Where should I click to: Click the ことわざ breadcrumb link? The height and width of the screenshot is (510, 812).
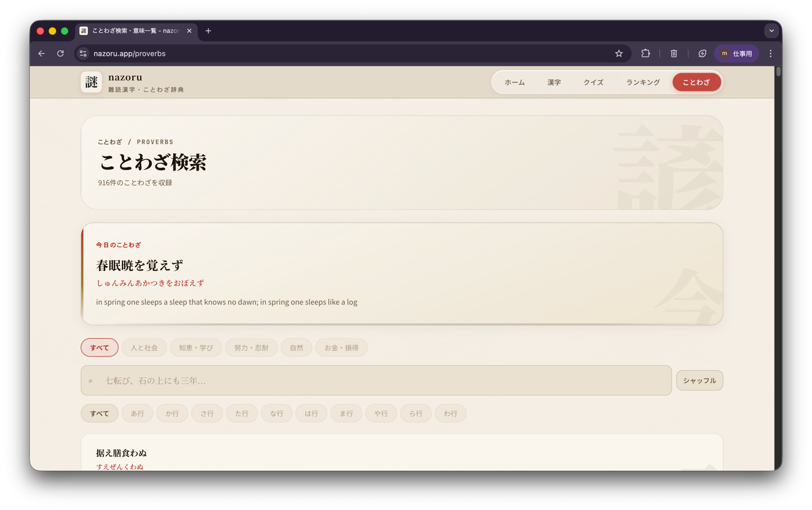tap(110, 142)
